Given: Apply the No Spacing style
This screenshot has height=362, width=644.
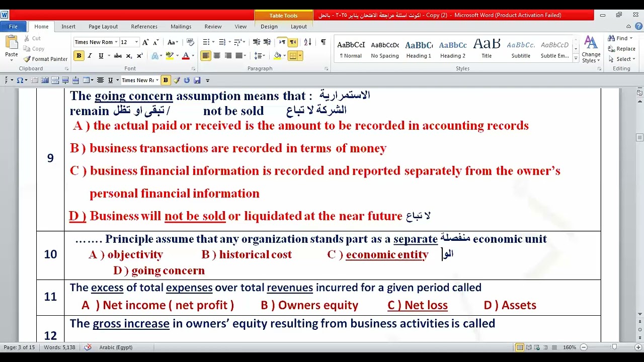Looking at the screenshot, I should 385,49.
